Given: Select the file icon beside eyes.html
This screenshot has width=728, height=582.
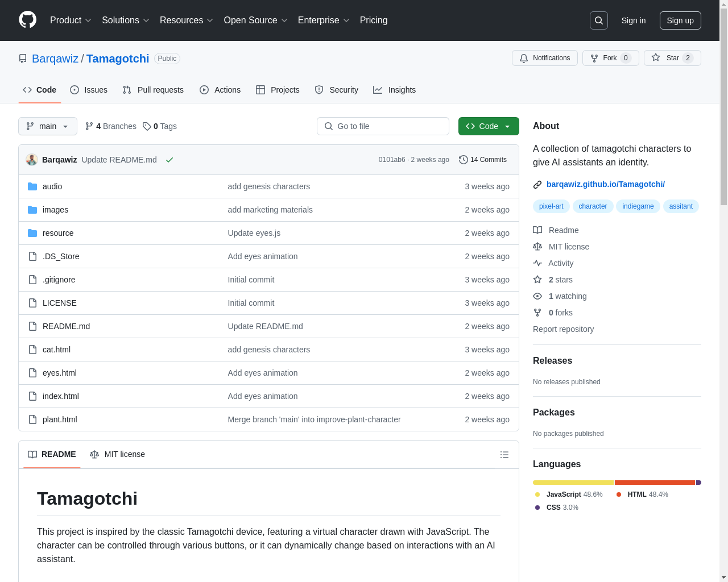Looking at the screenshot, I should coord(32,373).
